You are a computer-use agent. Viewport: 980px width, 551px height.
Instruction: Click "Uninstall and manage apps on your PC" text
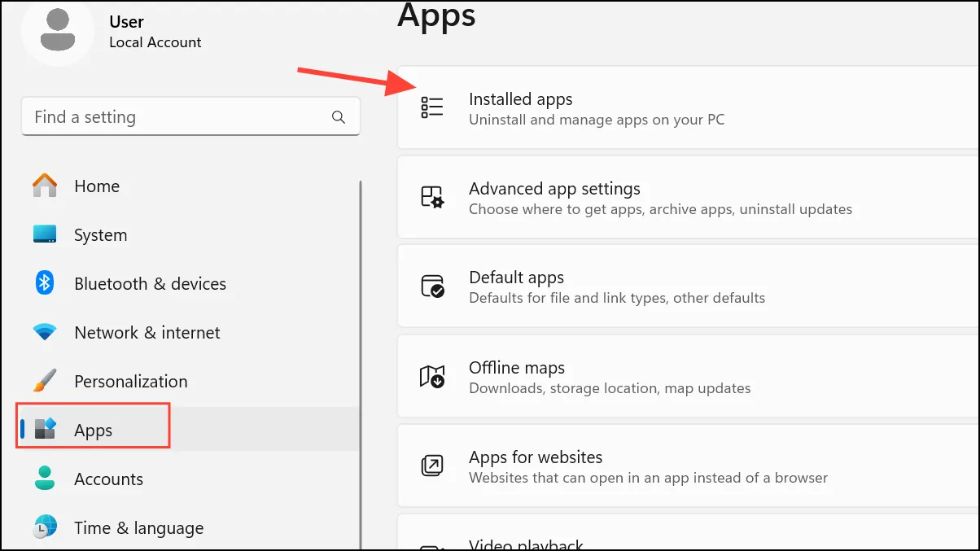pyautogui.click(x=597, y=120)
